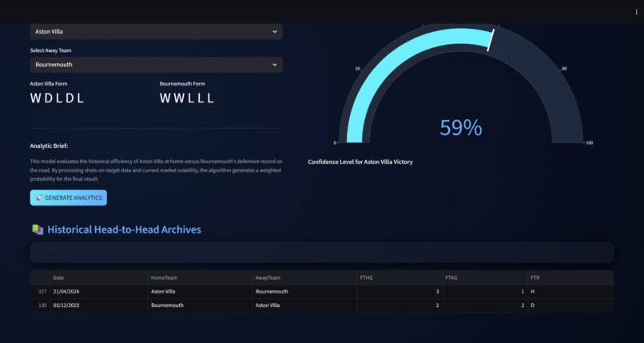Viewport: 644px width, 343px height.
Task: Click the gauge tick label 20
Action: coord(357,69)
